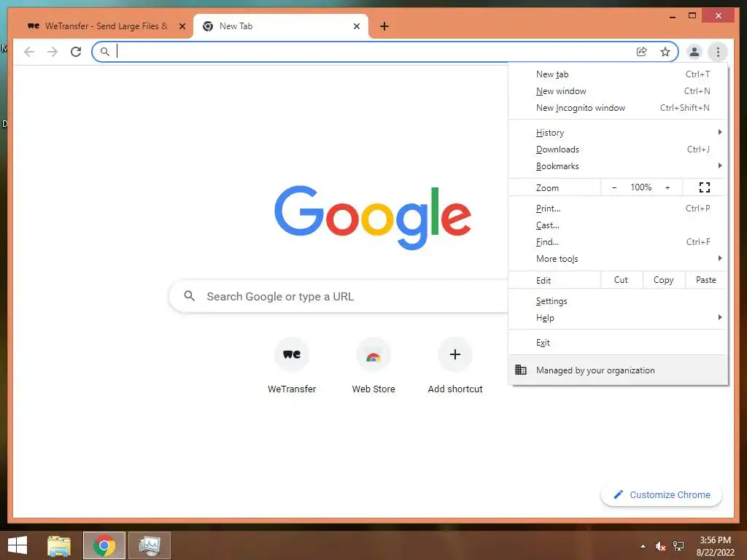This screenshot has height=560, width=747.
Task: Decrease zoom with the minus button
Action: coord(614,187)
